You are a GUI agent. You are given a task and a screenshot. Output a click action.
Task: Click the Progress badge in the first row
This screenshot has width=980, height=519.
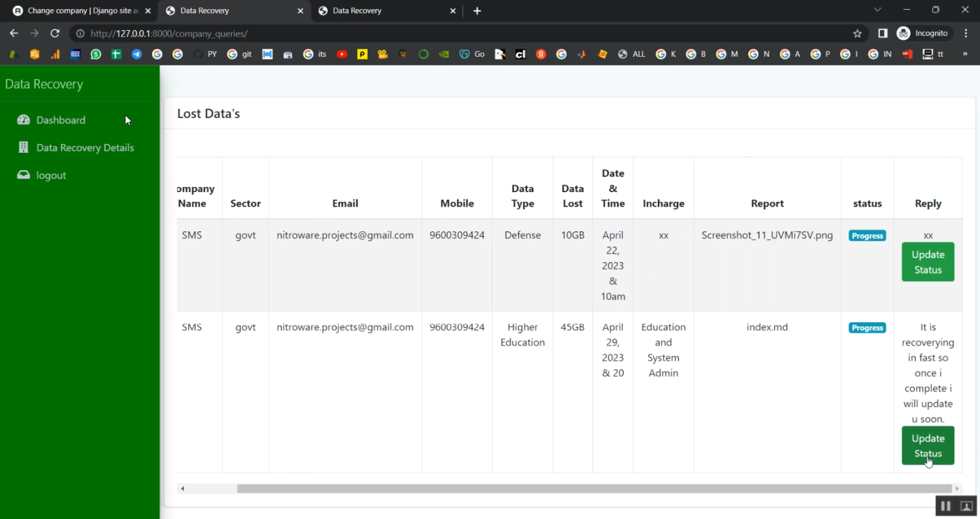pyautogui.click(x=867, y=236)
